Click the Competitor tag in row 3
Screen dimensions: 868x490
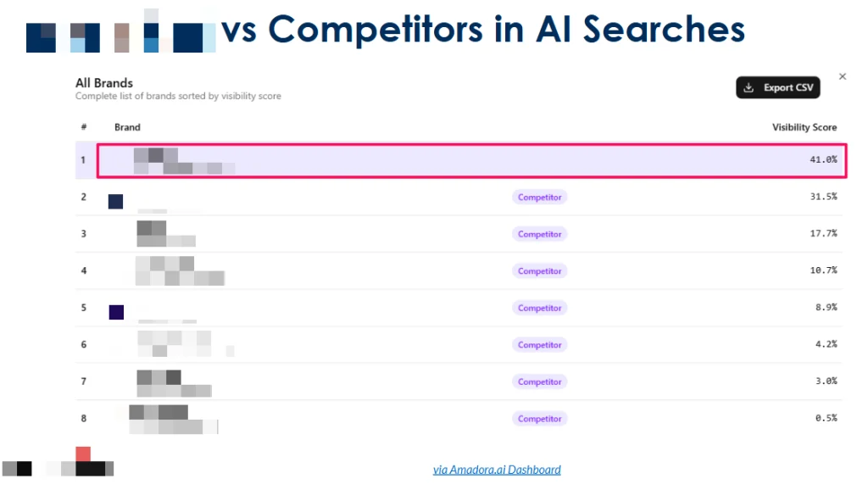pyautogui.click(x=539, y=234)
